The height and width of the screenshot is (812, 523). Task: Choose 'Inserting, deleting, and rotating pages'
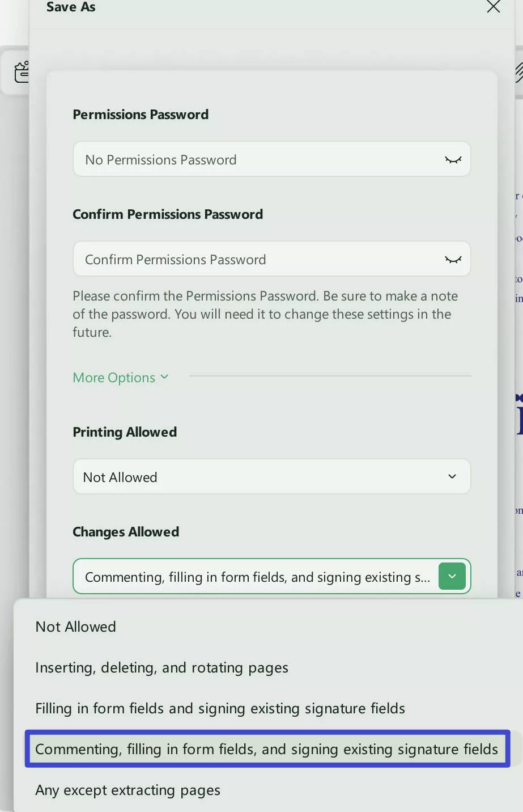coord(161,667)
